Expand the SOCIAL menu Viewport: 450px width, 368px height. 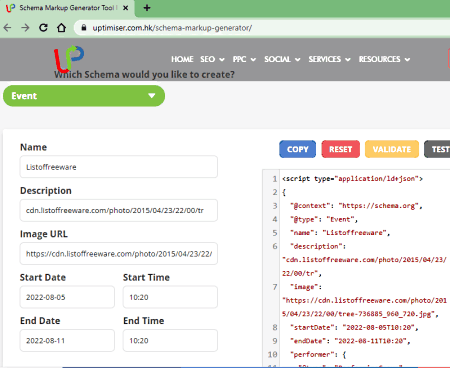(282, 59)
